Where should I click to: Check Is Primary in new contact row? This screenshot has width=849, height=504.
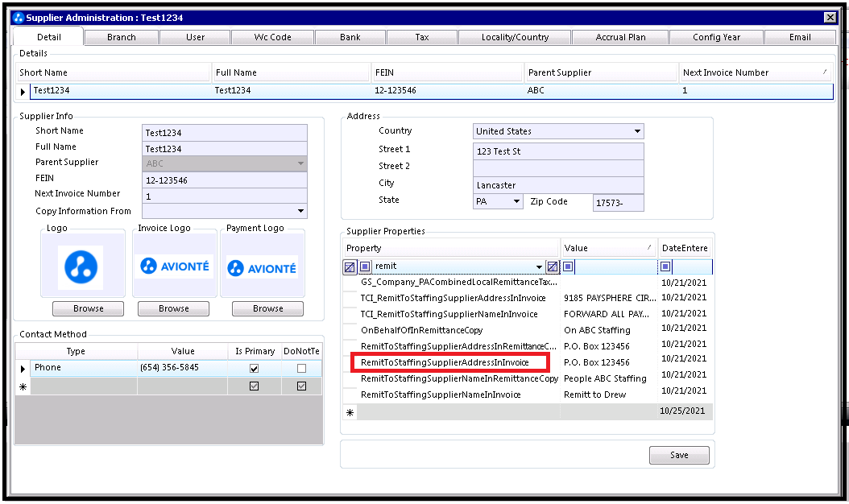click(254, 386)
